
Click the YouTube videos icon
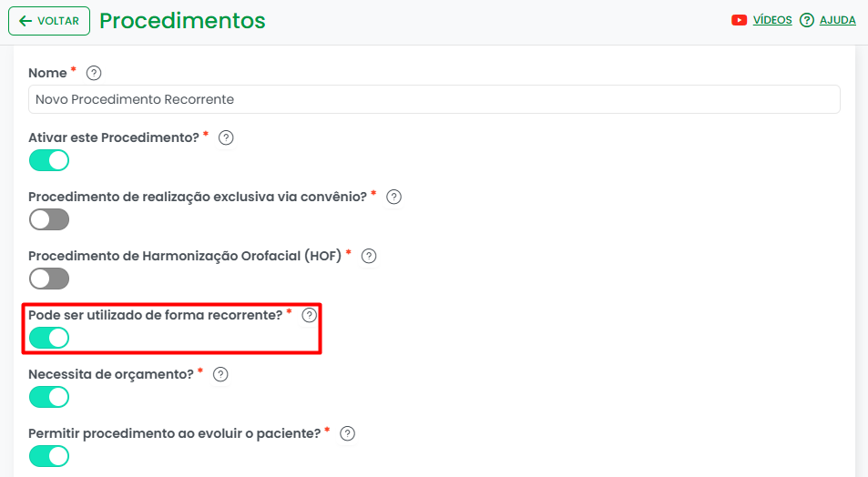(740, 20)
